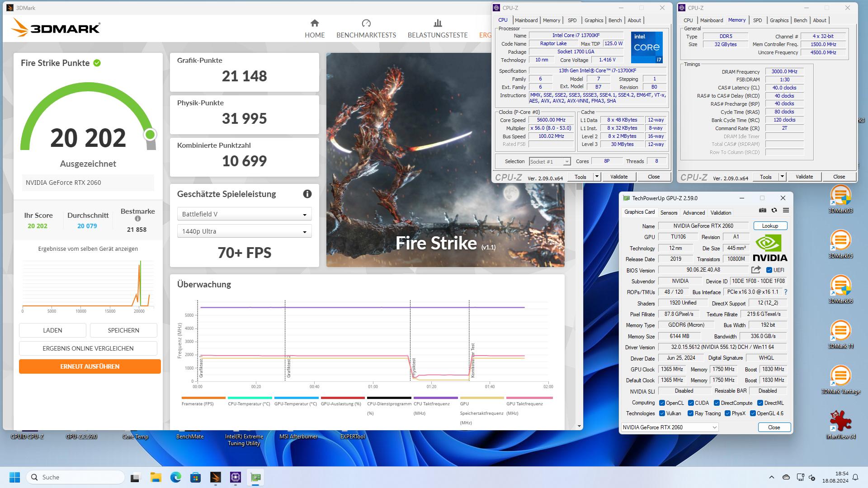The height and width of the screenshot is (488, 868).
Task: Toggle Vulkan checkbox in GPU-Z
Action: pyautogui.click(x=662, y=413)
